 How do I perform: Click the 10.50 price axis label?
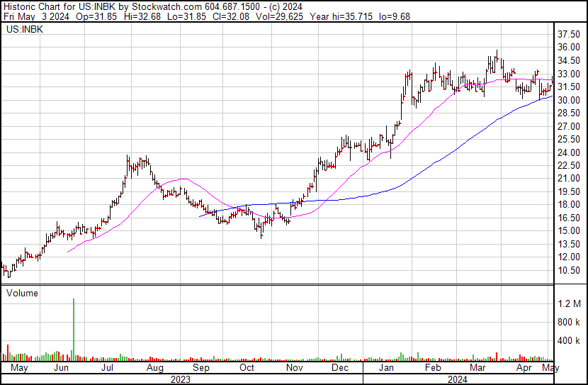[570, 271]
